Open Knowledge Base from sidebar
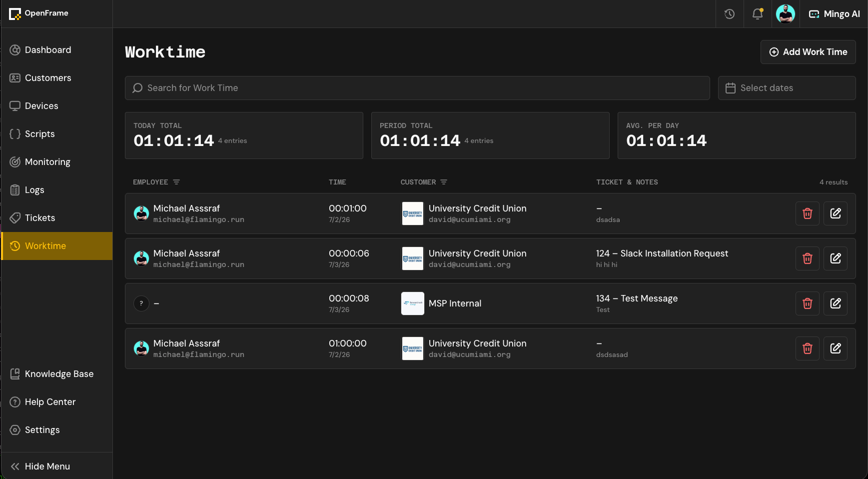The width and height of the screenshot is (868, 479). 56,374
